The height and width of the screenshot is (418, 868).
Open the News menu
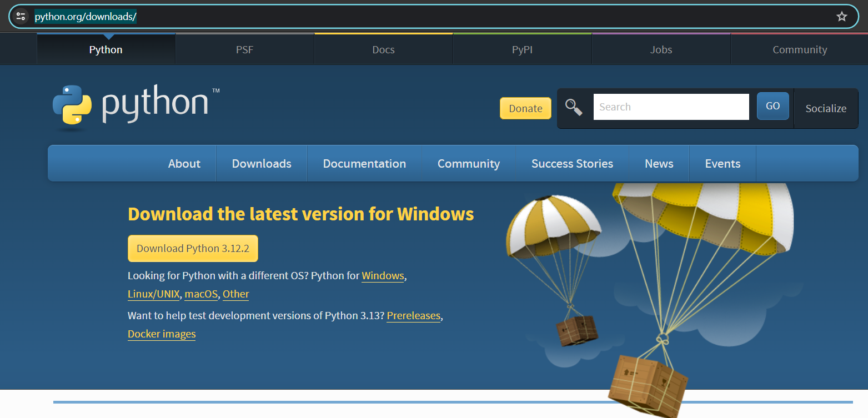659,164
